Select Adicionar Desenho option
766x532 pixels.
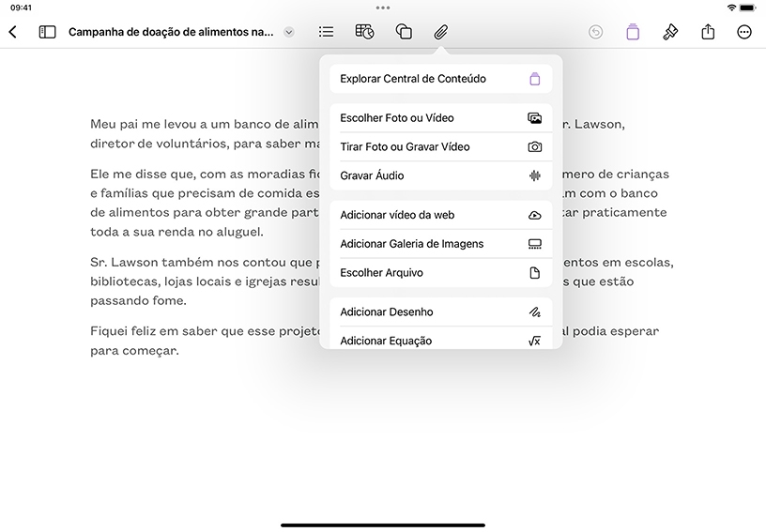pos(440,312)
